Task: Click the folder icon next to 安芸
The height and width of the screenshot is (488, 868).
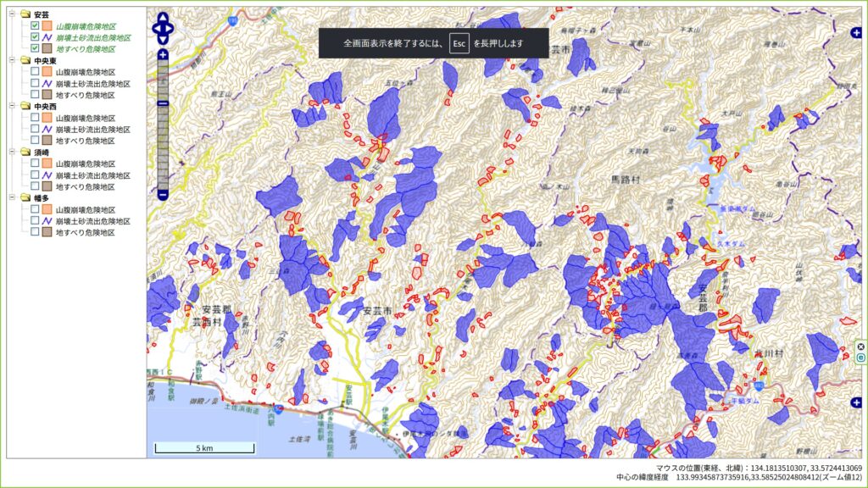Action: point(24,14)
